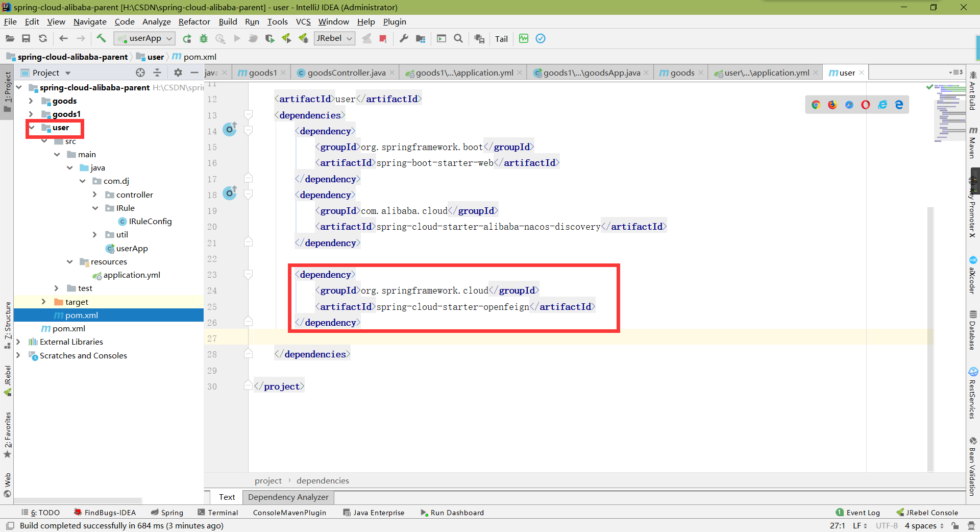Open the Settings wrench icon
This screenshot has height=532, width=980.
coord(404,38)
